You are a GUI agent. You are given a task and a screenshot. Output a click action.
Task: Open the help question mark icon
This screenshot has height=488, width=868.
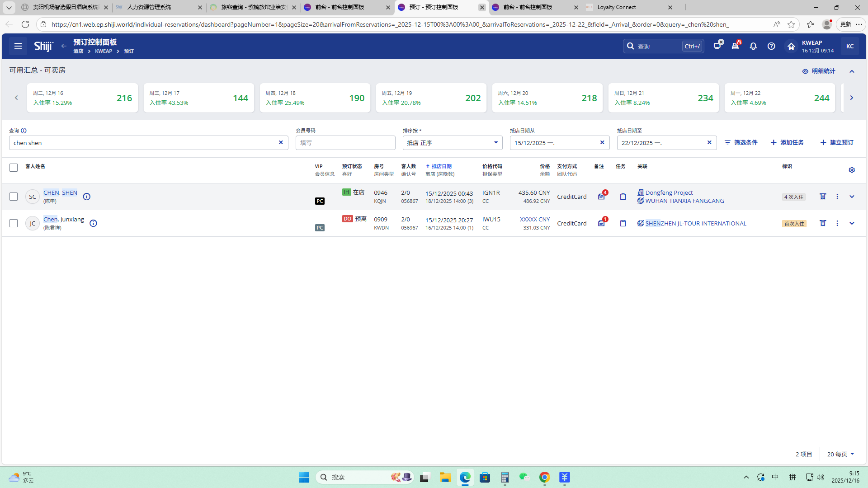pyautogui.click(x=771, y=46)
